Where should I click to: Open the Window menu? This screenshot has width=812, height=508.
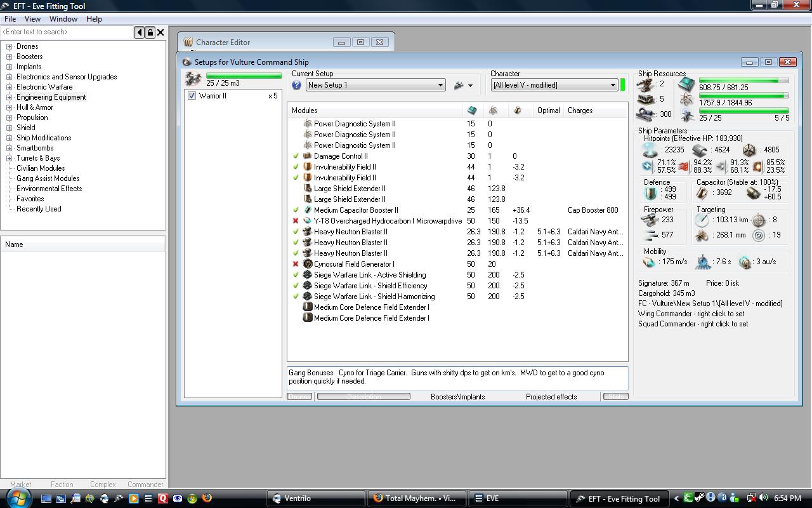pos(63,19)
